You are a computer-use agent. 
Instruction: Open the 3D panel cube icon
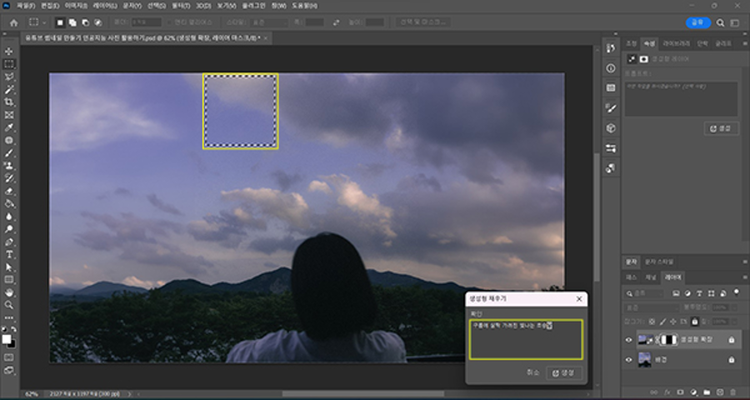point(611,128)
